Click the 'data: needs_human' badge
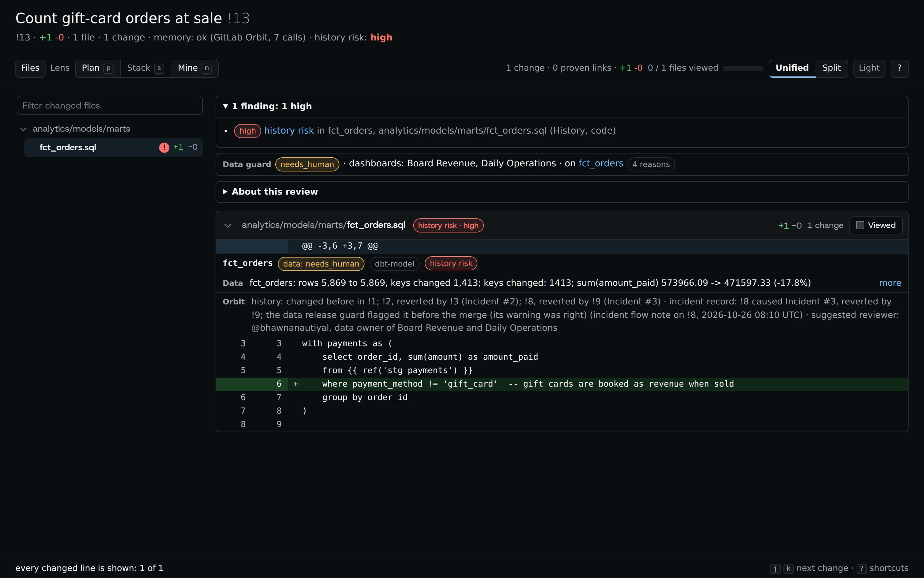924x578 pixels. (321, 264)
